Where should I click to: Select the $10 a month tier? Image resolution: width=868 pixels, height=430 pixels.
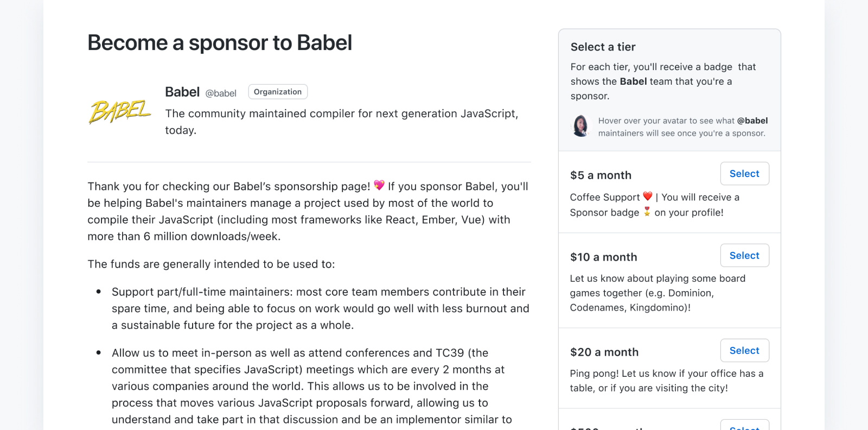tap(744, 255)
